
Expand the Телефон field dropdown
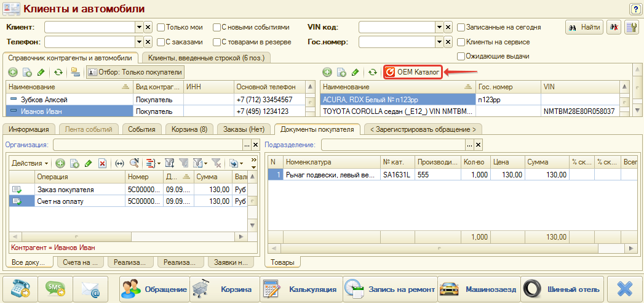point(139,41)
